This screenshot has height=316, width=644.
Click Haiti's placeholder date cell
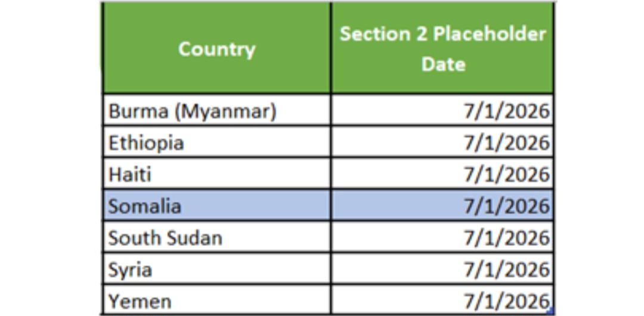442,174
